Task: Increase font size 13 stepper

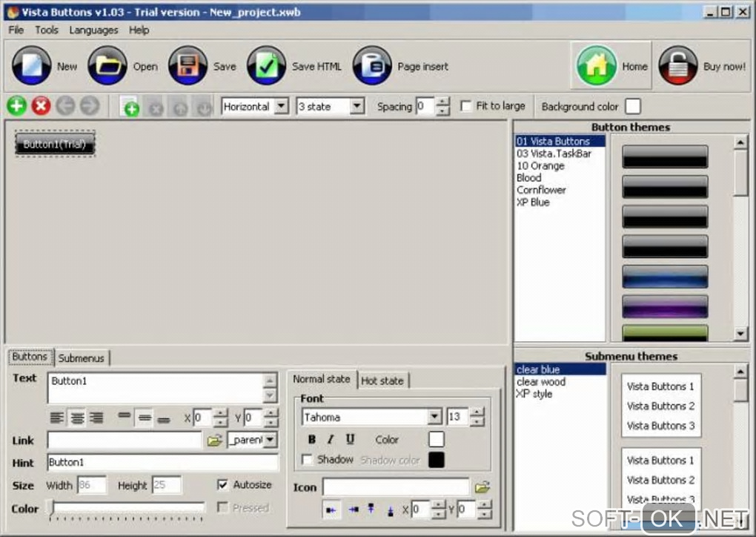Action: 477,412
